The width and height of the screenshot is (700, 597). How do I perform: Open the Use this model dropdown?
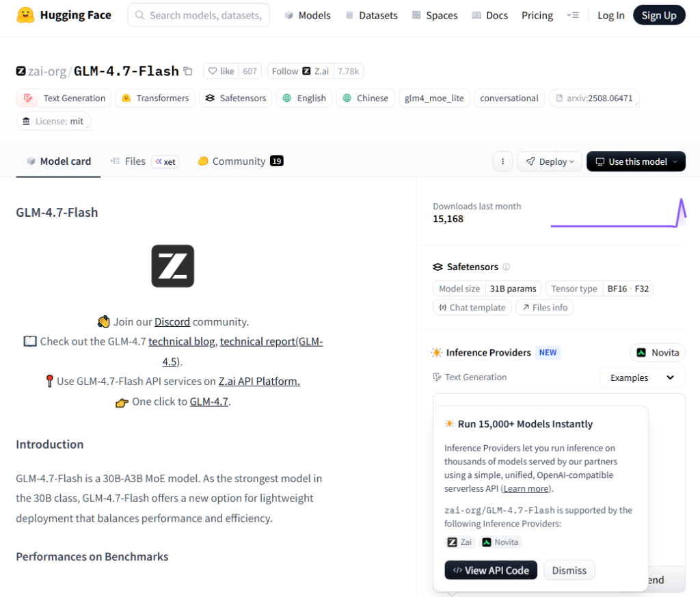(636, 161)
